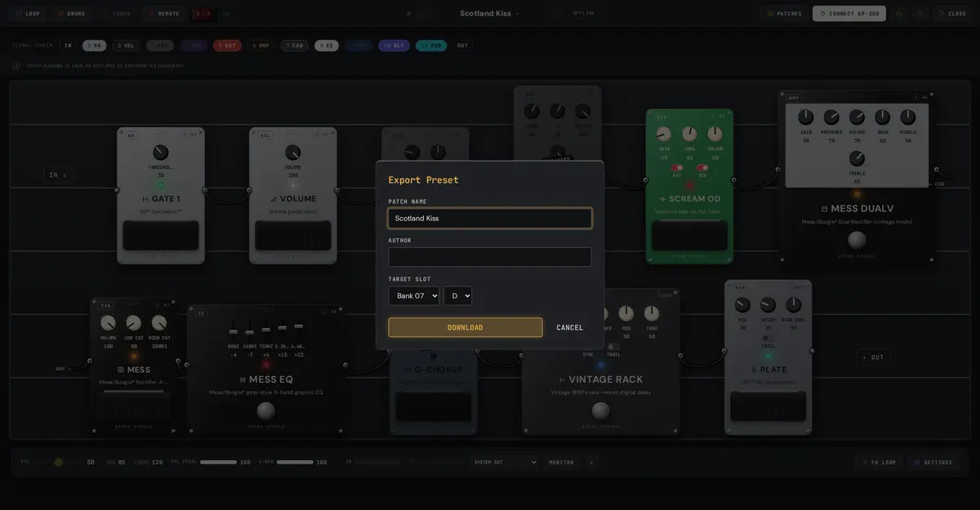Open the FX Loop panel

click(x=879, y=462)
